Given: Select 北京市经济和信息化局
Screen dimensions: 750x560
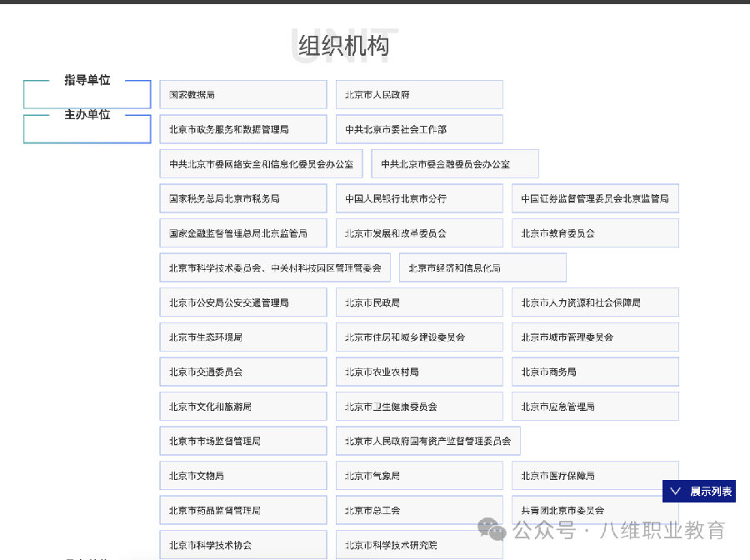Looking at the screenshot, I should click(x=482, y=267).
